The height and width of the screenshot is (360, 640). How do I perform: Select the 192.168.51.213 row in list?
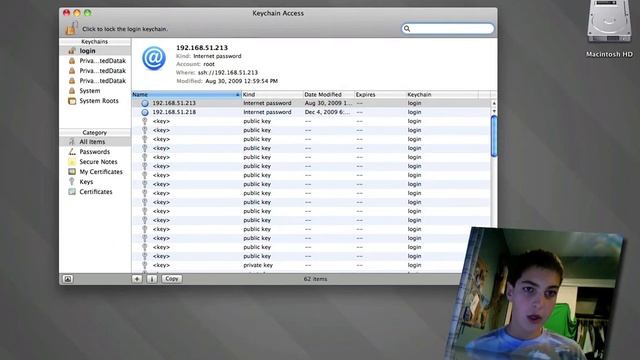tap(311, 103)
